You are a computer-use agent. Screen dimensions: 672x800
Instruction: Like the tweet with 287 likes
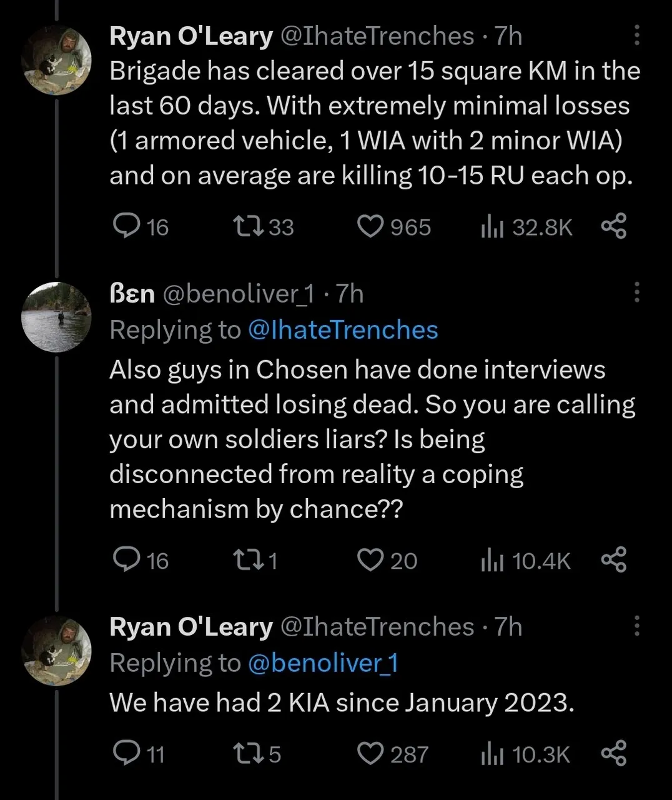click(x=370, y=754)
